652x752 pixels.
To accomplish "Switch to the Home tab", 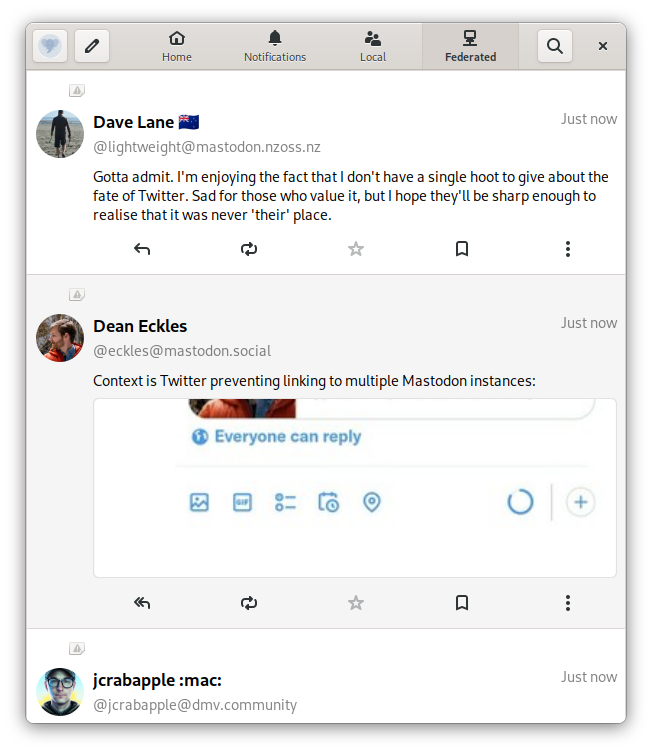I will 177,46.
